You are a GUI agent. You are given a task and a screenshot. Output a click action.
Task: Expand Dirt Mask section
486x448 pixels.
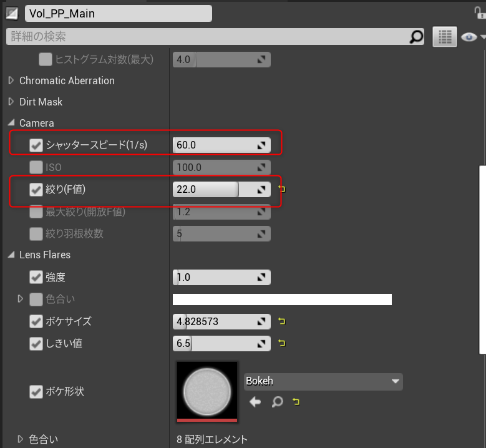pos(11,101)
